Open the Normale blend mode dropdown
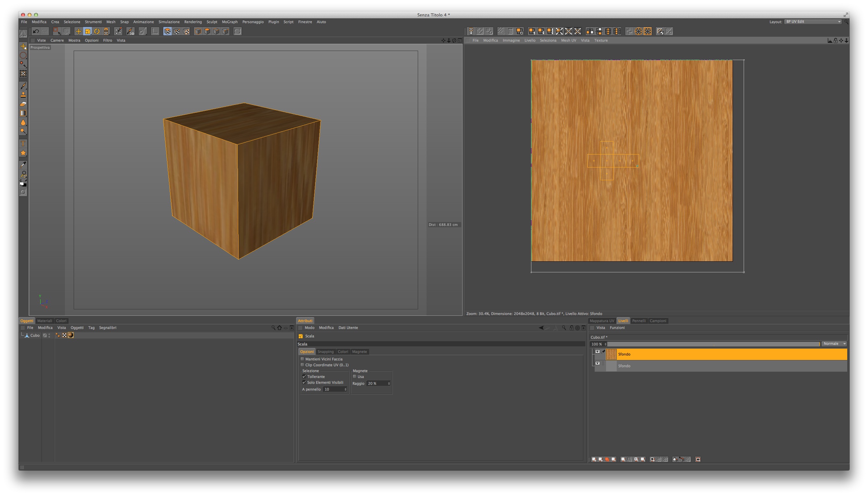 tap(834, 344)
